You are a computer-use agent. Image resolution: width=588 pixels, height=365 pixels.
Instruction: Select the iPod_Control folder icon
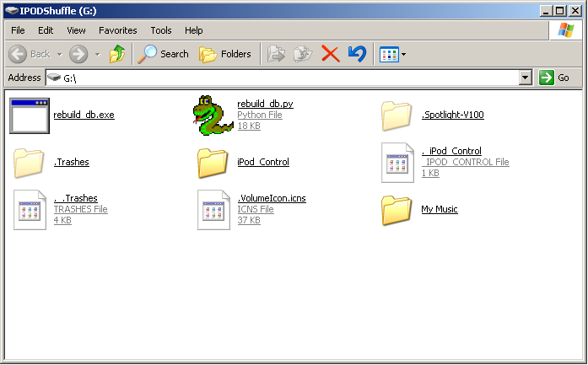pos(213,163)
